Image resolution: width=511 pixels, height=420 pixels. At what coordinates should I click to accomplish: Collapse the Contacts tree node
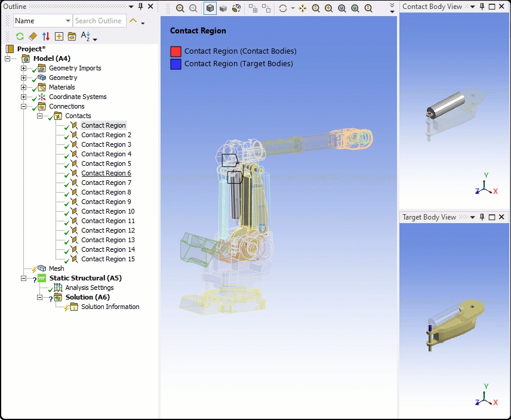[x=41, y=116]
